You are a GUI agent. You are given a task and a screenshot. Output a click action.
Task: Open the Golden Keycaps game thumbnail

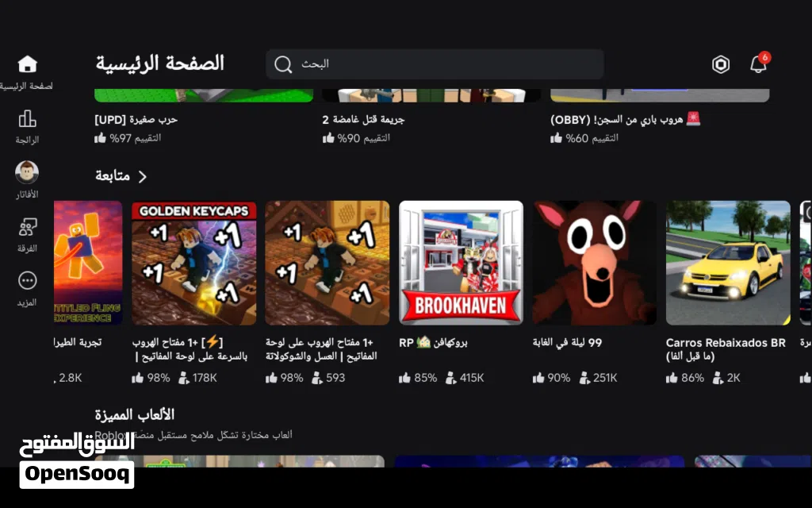[x=193, y=263]
